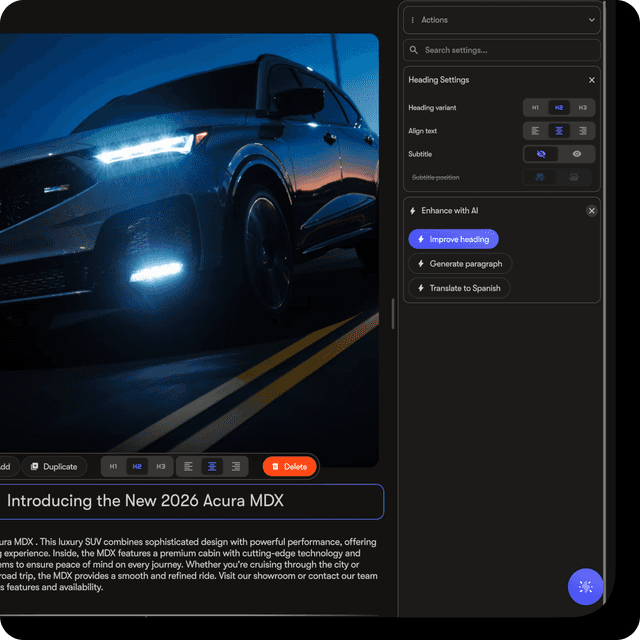This screenshot has height=640, width=640.
Task: Click Translate to Spanish button
Action: click(459, 288)
